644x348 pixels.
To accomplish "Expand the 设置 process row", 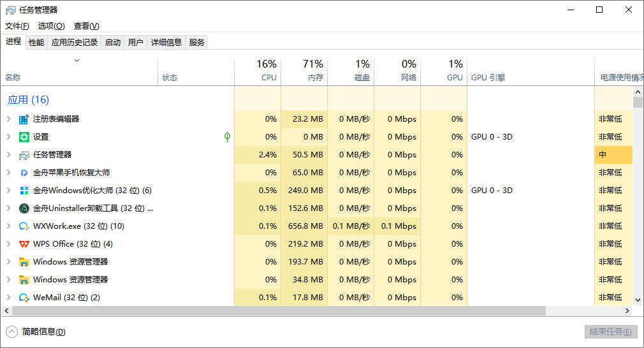I will 9,136.
